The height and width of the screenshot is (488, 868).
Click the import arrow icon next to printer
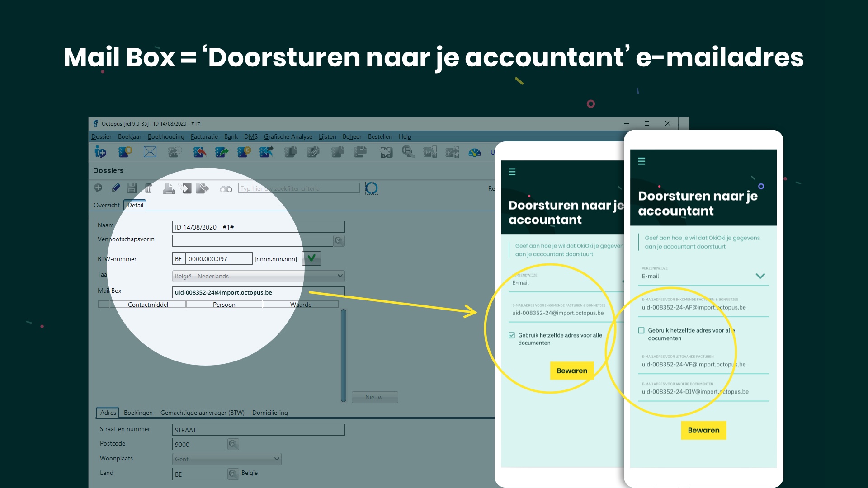click(x=186, y=188)
